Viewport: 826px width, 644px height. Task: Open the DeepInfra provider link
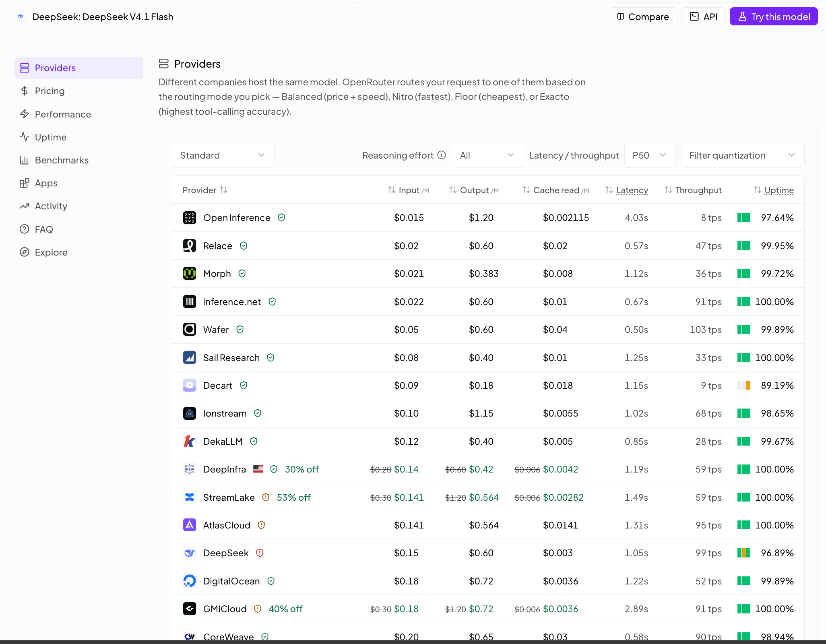coord(225,469)
